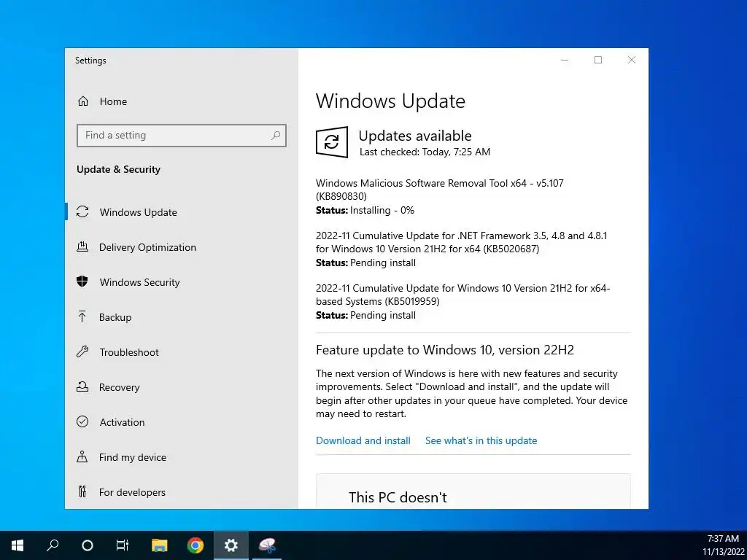The width and height of the screenshot is (747, 560).
Task: Click See what's in this update
Action: point(481,440)
